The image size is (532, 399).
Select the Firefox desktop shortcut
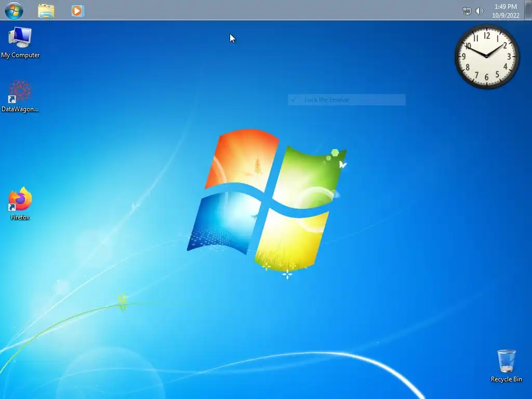pos(20,204)
